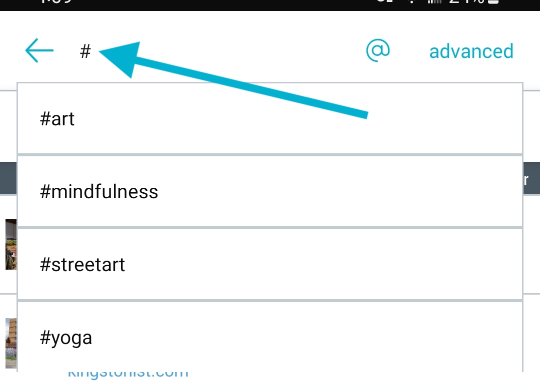Open the first post thumbnail at left edge
540x392 pixels.
pyautogui.click(x=11, y=245)
